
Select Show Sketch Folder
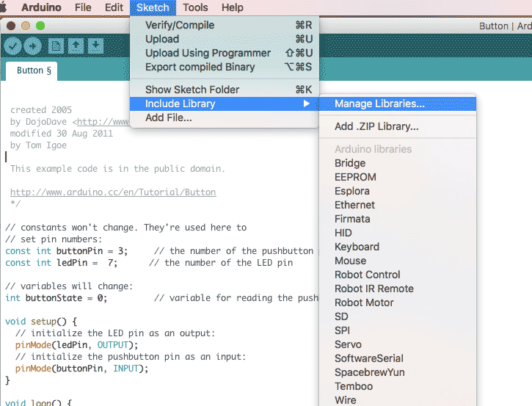coord(225,90)
